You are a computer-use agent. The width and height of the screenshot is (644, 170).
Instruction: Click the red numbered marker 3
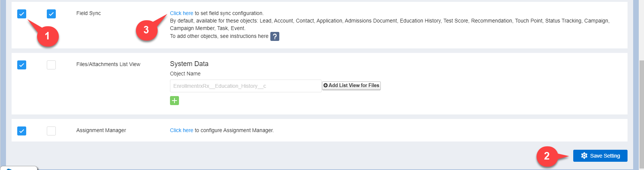click(x=146, y=30)
